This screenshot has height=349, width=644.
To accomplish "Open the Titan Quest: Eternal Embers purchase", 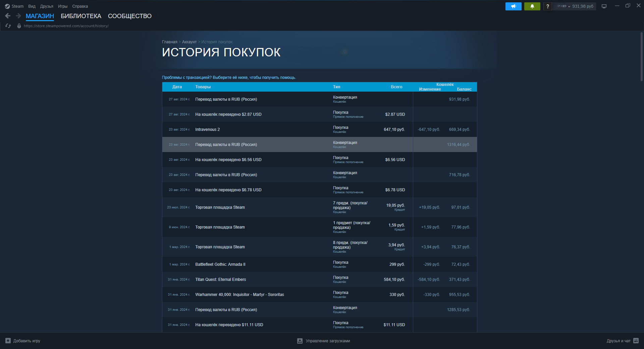I will tap(320, 280).
